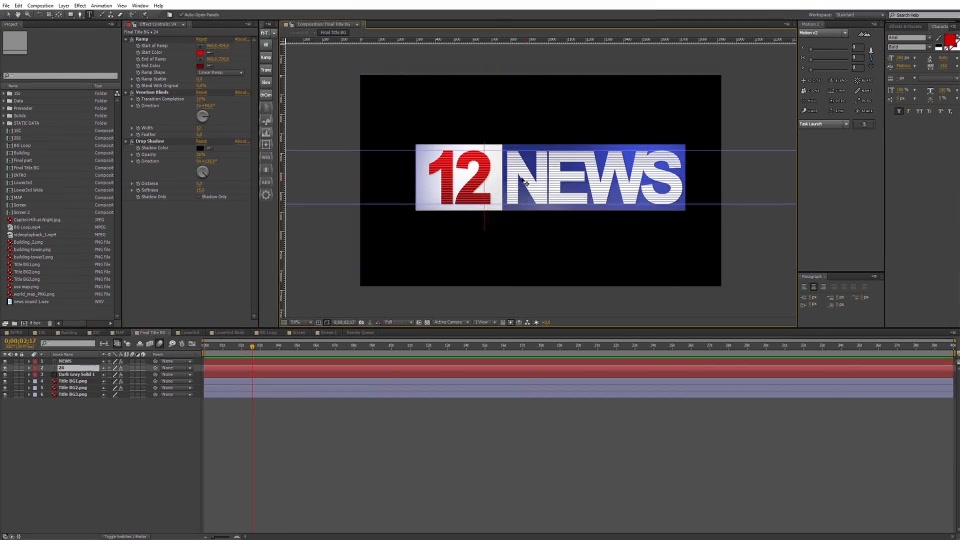960x540 pixels.
Task: Open the Workspace Standard dropdown
Action: tap(861, 15)
